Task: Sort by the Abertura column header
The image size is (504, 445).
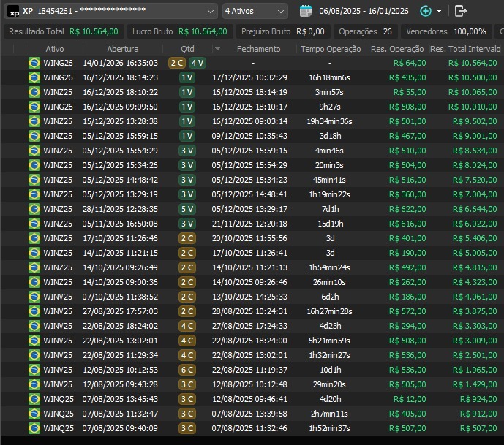Action: (122, 49)
